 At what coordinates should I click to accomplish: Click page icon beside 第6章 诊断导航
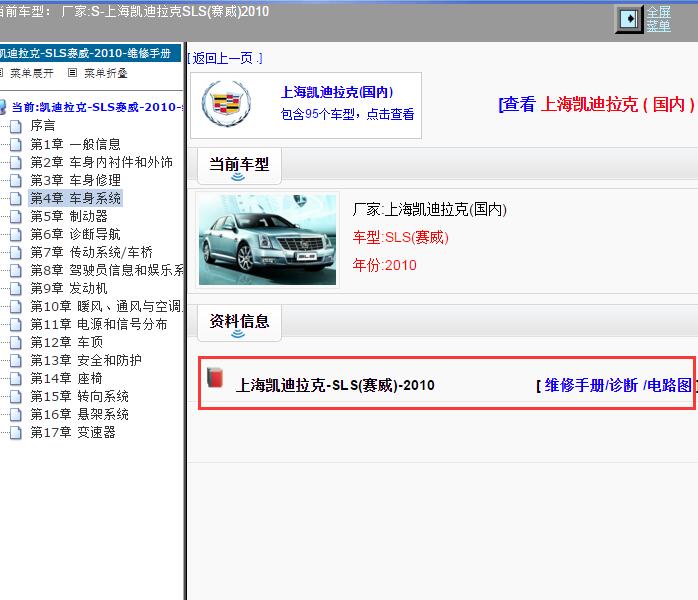point(16,235)
